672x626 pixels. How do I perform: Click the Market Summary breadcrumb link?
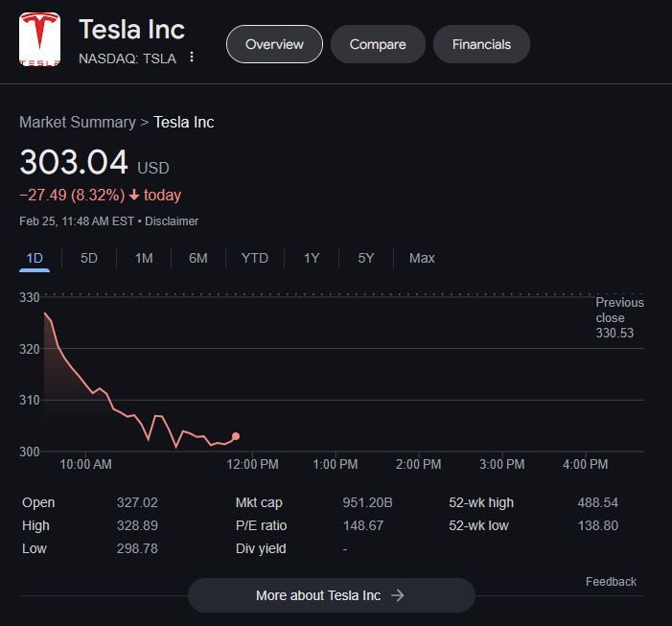click(x=78, y=122)
